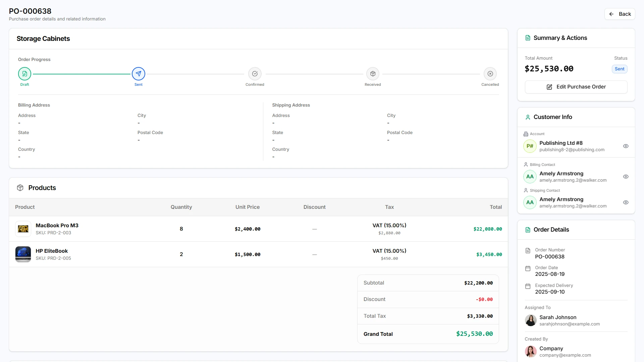The height and width of the screenshot is (362, 644).
Task: Go back using the Back button
Action: [x=620, y=14]
